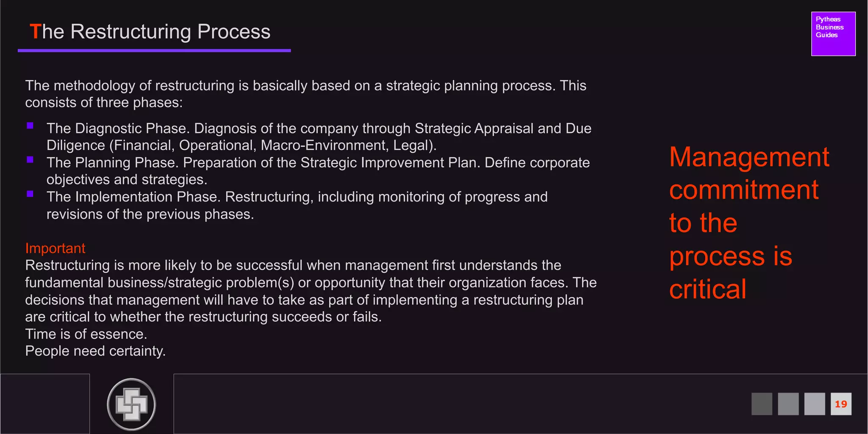
Task: Click the purple bullet beside Planning Phase
Action: tap(30, 160)
